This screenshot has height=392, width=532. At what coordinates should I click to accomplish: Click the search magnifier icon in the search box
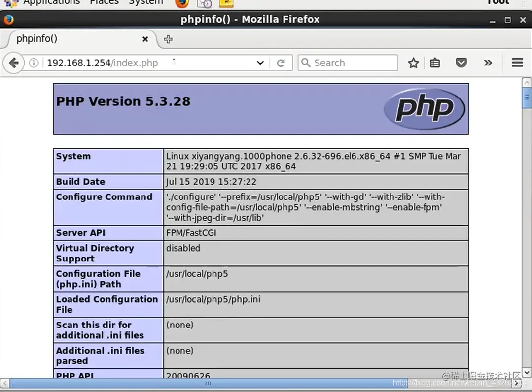306,63
